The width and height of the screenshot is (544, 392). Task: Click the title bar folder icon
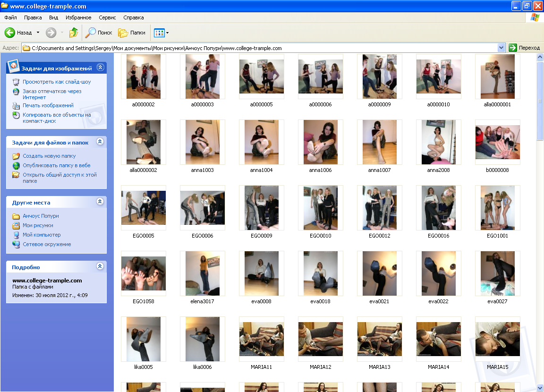pyautogui.click(x=4, y=6)
